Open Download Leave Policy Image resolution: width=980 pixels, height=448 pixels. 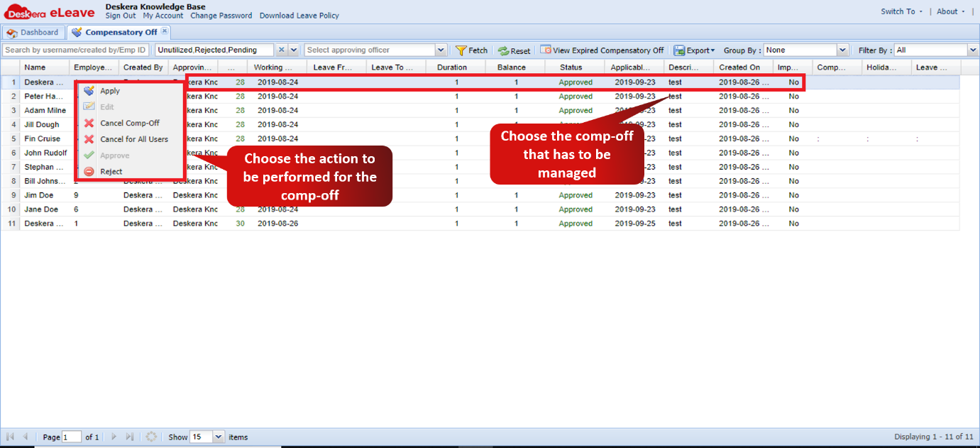click(299, 15)
